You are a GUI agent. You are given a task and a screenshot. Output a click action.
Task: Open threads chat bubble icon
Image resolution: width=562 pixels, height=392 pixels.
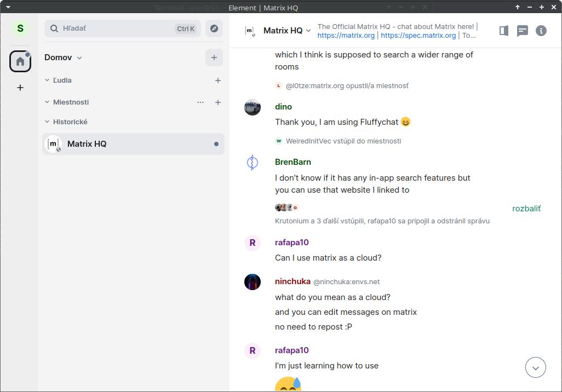[x=522, y=31]
